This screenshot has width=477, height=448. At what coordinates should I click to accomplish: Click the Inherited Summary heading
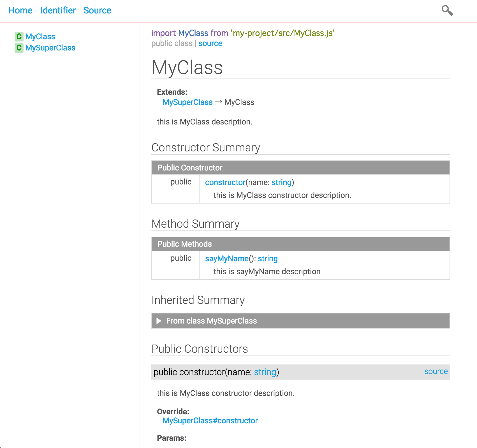(x=198, y=300)
